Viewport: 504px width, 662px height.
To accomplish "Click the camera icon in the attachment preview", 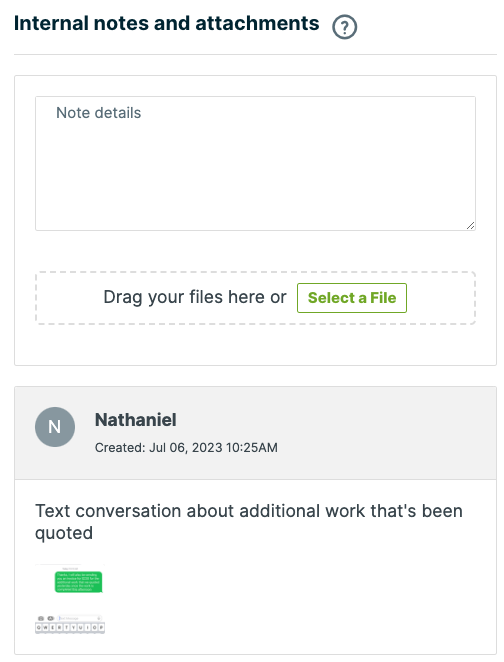I will 41,618.
